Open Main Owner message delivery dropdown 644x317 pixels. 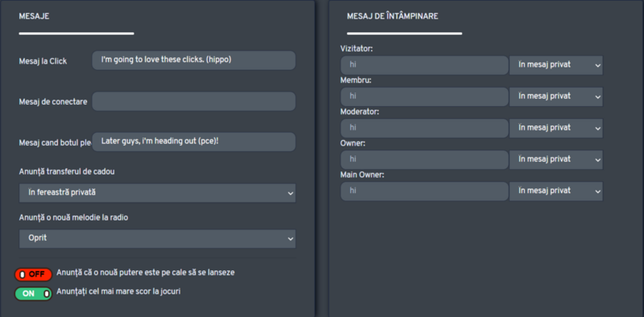coord(556,191)
